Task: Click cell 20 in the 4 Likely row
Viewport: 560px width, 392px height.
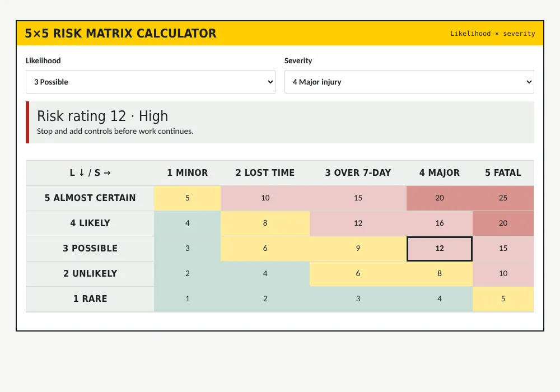Action: click(503, 223)
